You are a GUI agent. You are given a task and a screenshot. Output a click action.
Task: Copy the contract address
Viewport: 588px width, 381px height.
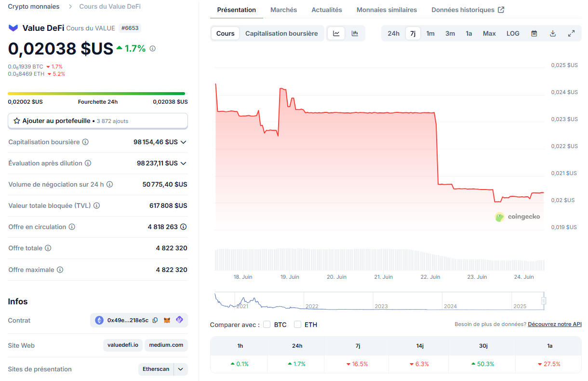click(x=155, y=320)
